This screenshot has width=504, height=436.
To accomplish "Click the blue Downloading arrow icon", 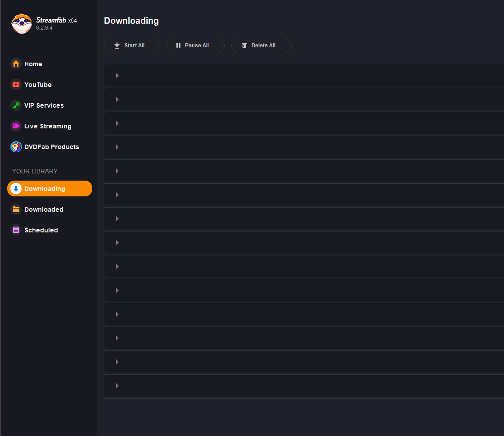I will click(16, 189).
